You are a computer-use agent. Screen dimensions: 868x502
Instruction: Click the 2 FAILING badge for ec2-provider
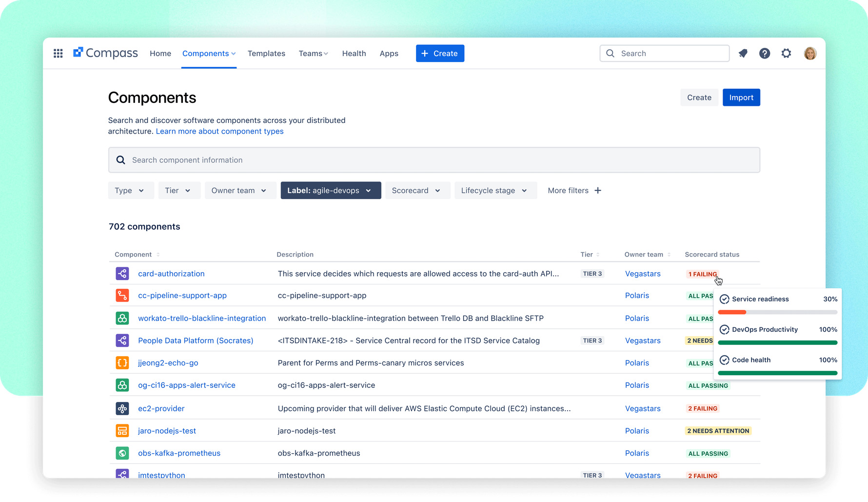703,408
